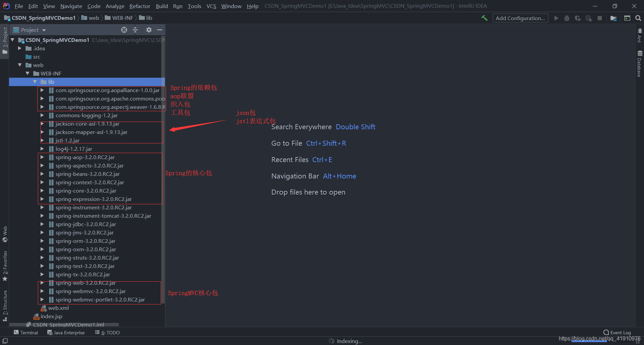Click the tool windows toggle icon in status bar
644x345 pixels.
pyautogui.click(x=5, y=341)
